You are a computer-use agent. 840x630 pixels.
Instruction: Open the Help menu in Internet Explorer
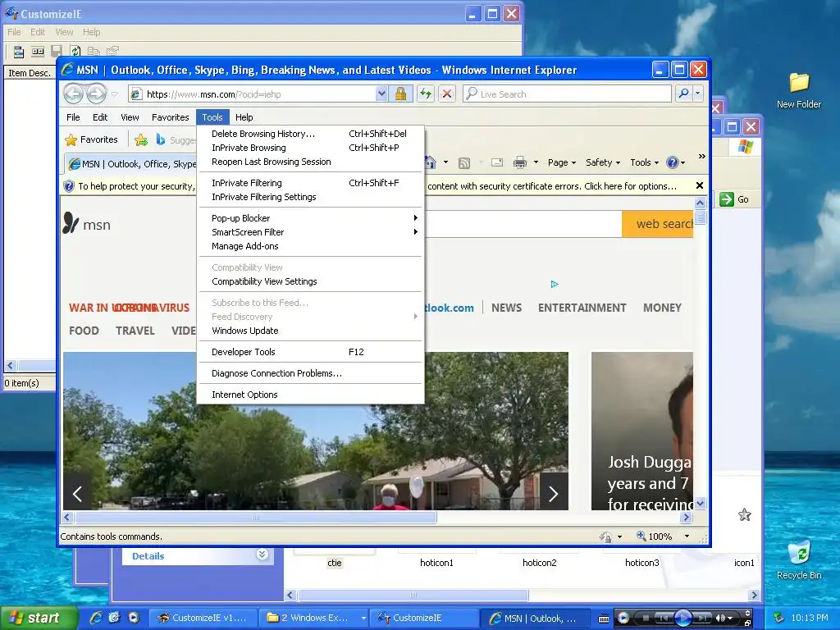click(x=244, y=116)
